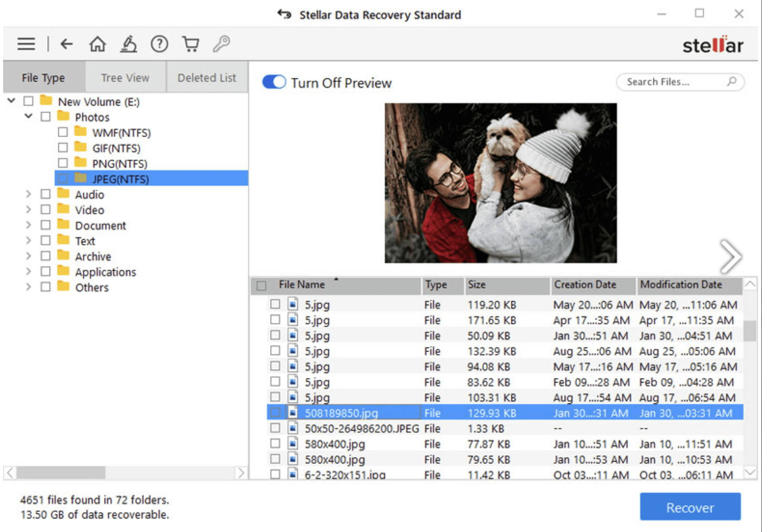Image resolution: width=762 pixels, height=532 pixels.
Task: Select the Deep Scan icon
Action: coord(128,44)
